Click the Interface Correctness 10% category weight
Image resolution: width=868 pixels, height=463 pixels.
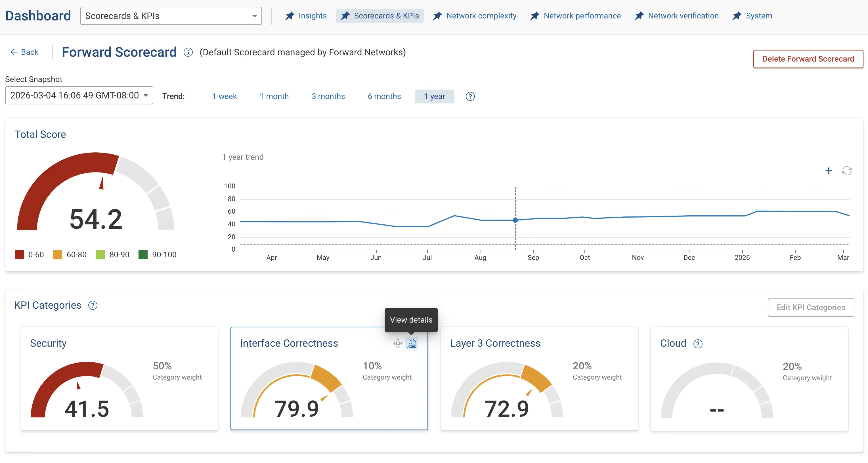point(387,371)
